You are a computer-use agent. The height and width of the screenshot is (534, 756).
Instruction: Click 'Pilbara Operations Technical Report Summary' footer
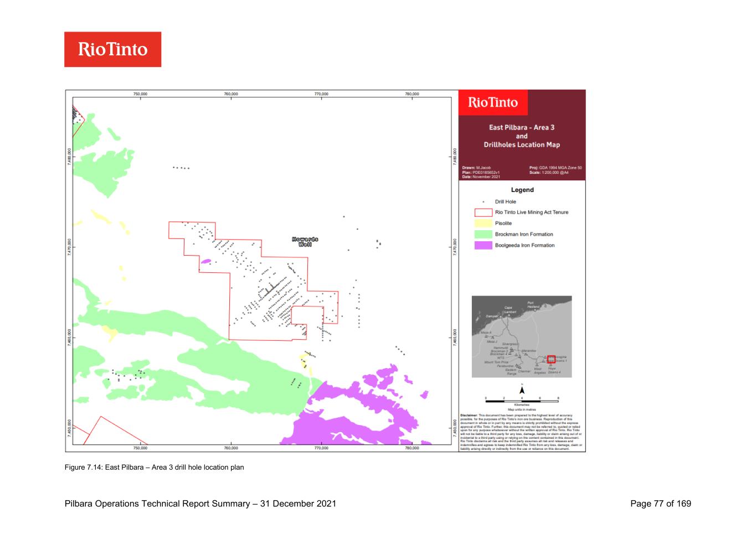click(x=157, y=504)
